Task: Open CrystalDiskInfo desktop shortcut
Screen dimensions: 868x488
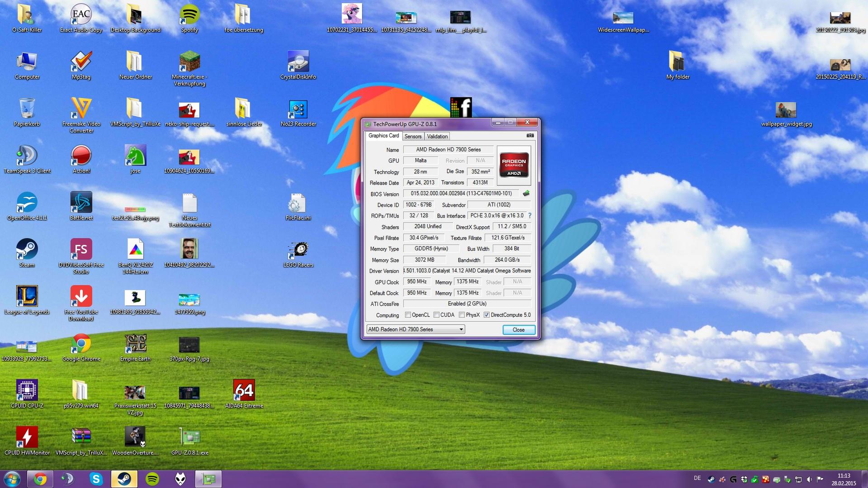Action: point(298,65)
